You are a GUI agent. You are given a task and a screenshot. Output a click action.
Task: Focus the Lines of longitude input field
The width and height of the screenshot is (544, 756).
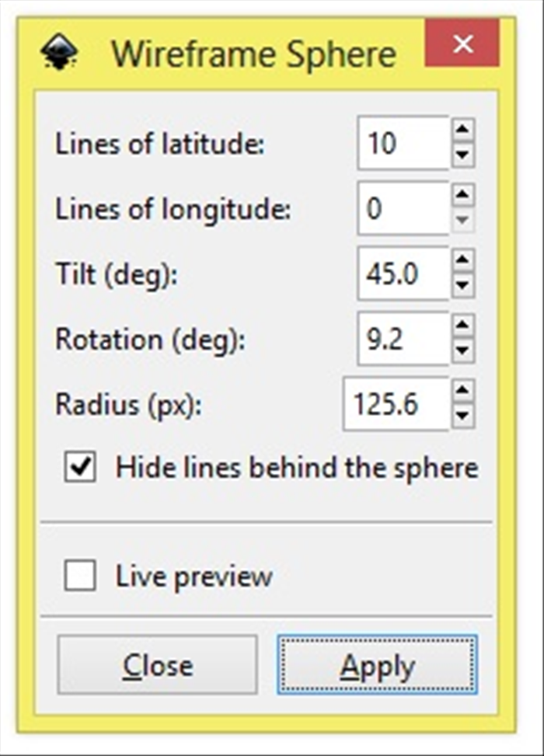pos(403,207)
